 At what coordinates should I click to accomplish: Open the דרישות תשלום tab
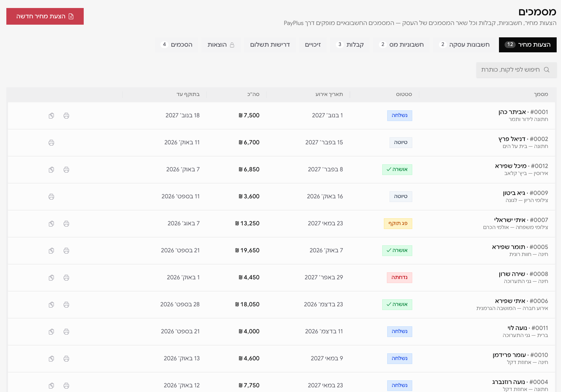click(x=270, y=45)
